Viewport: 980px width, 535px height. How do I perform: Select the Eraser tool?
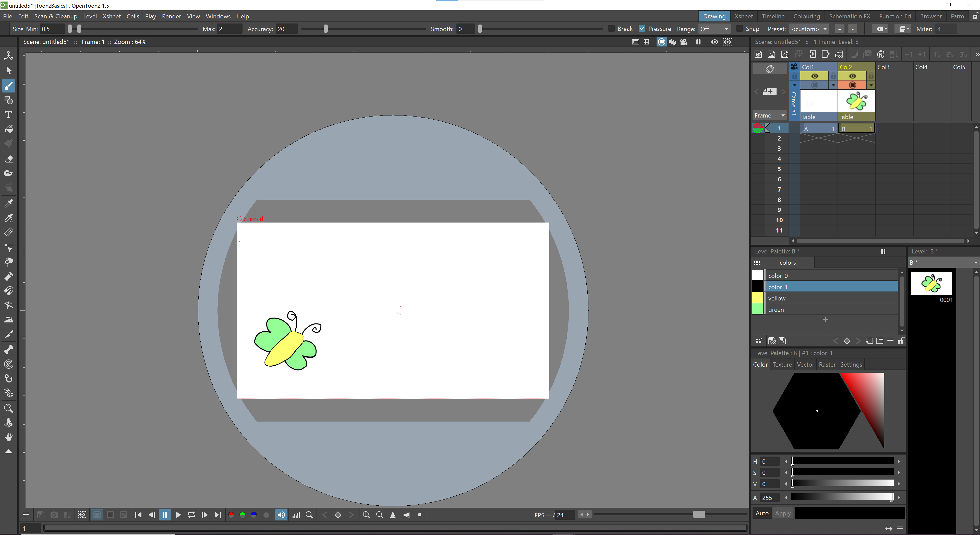coord(9,159)
